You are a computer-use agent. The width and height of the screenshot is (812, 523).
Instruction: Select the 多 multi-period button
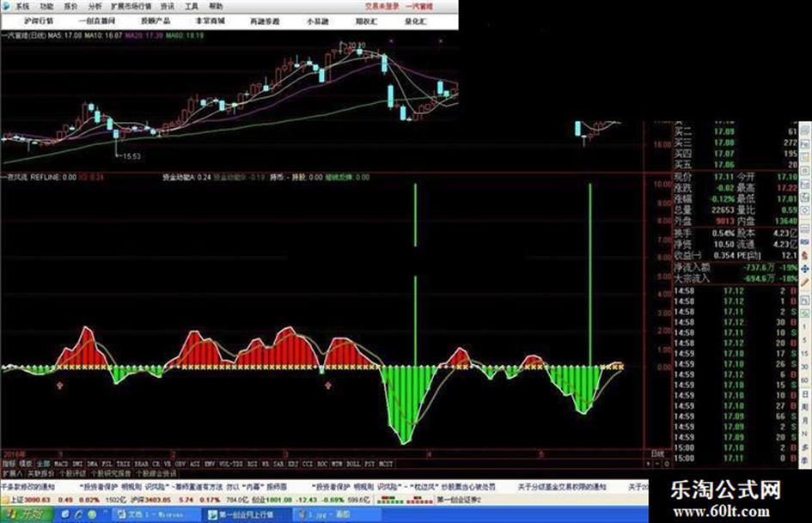coord(805,447)
